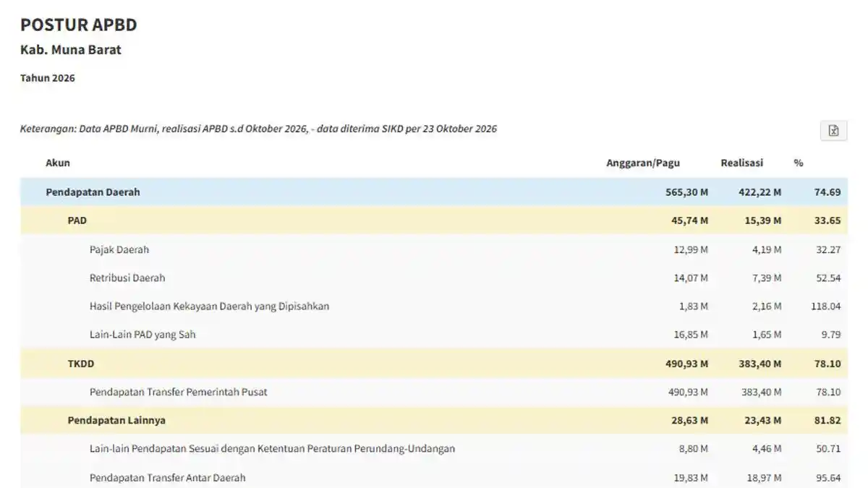Viewport: 868px width, 488px height.
Task: Select the "TKDD" row label
Action: pyautogui.click(x=81, y=364)
